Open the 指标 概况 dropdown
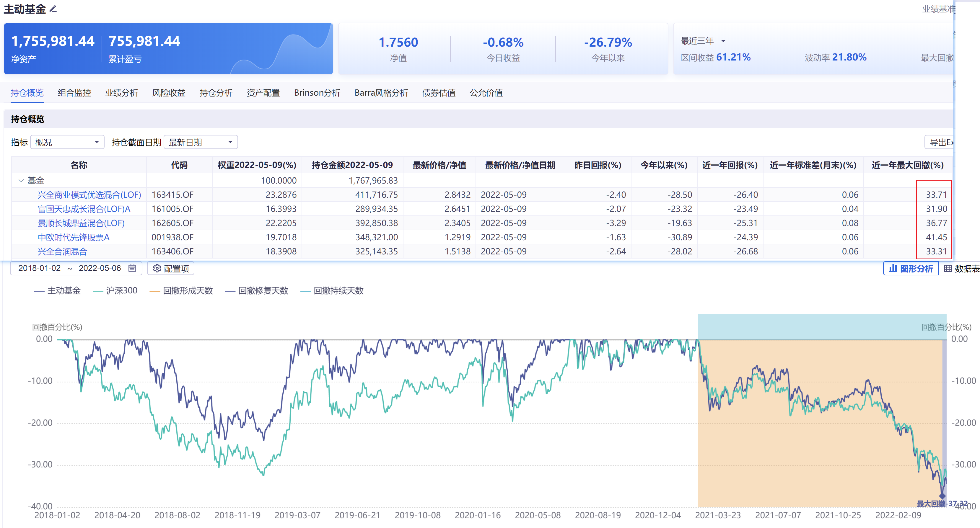The width and height of the screenshot is (980, 528). pyautogui.click(x=67, y=142)
